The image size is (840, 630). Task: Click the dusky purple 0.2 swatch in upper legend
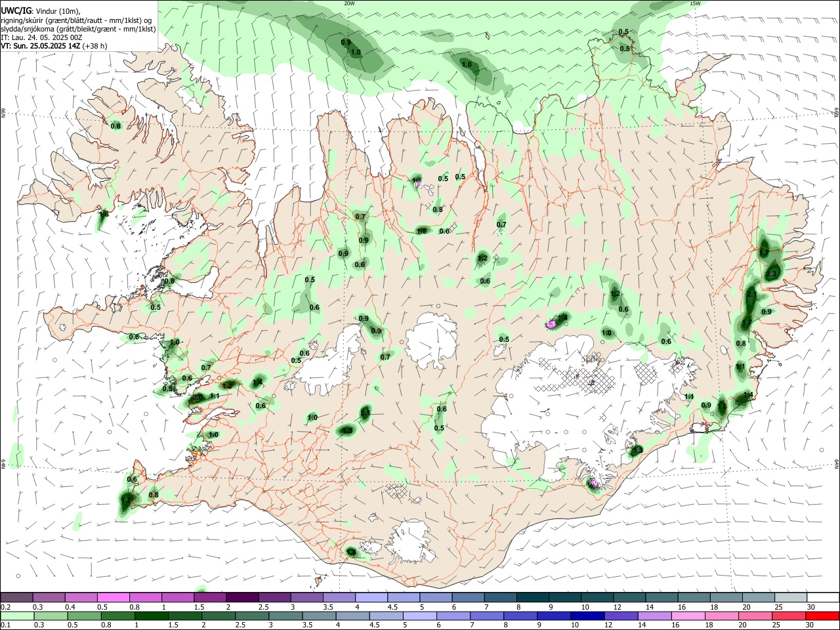click(16, 598)
